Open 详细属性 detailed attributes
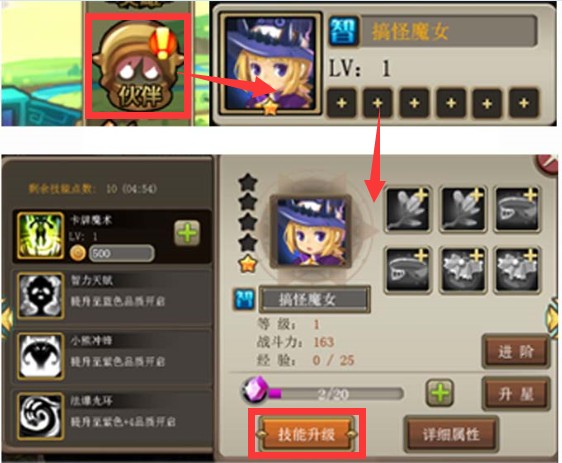The height and width of the screenshot is (463, 562). (451, 434)
